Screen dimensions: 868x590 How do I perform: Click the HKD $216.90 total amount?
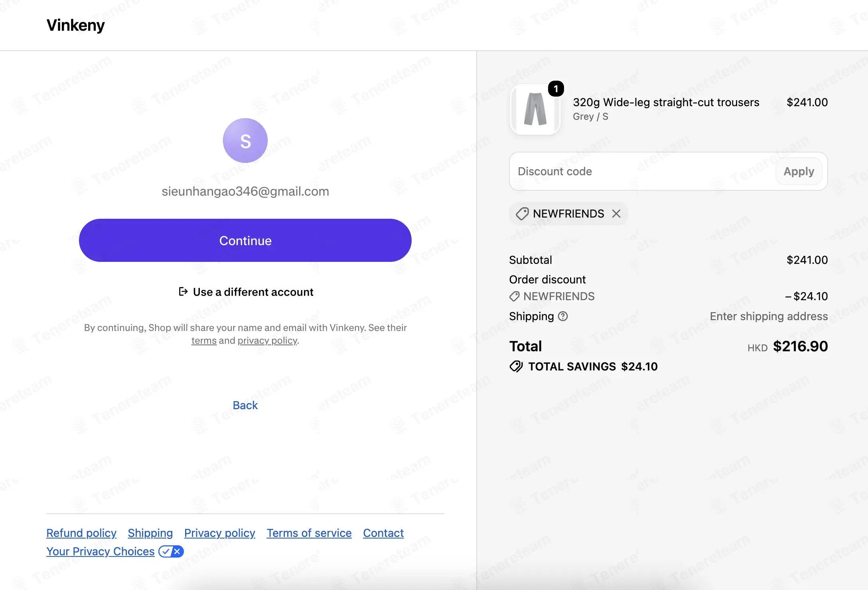tap(788, 346)
